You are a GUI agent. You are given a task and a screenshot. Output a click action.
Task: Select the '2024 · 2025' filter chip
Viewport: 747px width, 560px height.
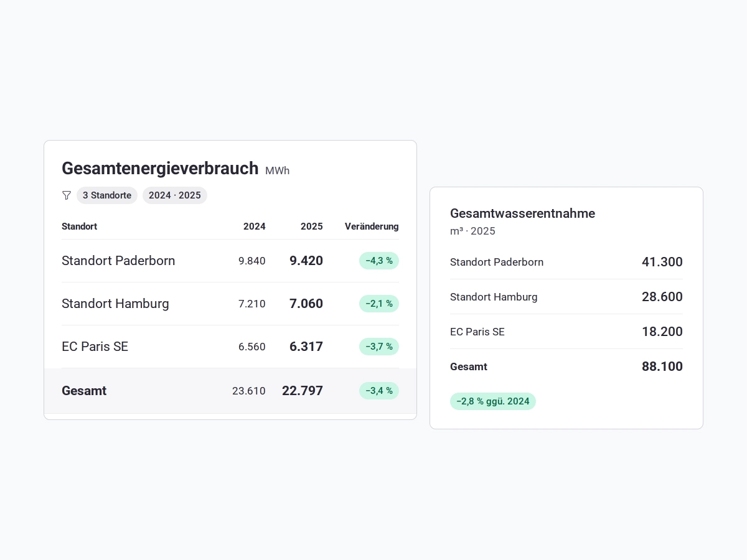tap(175, 195)
